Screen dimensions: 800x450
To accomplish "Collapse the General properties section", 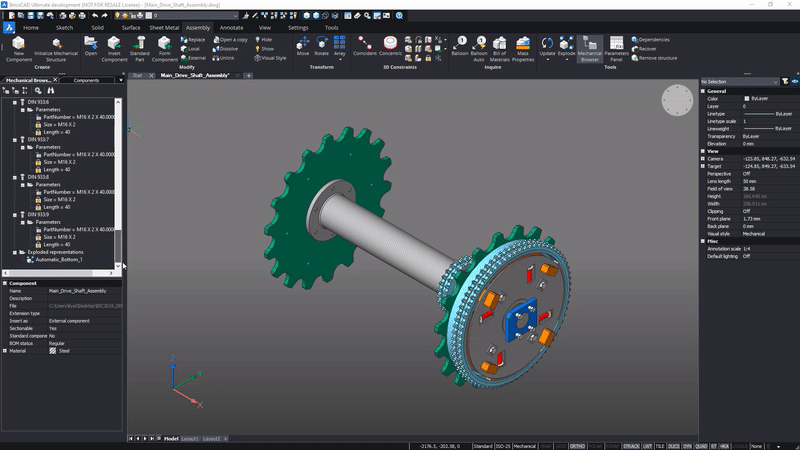I will pyautogui.click(x=703, y=91).
